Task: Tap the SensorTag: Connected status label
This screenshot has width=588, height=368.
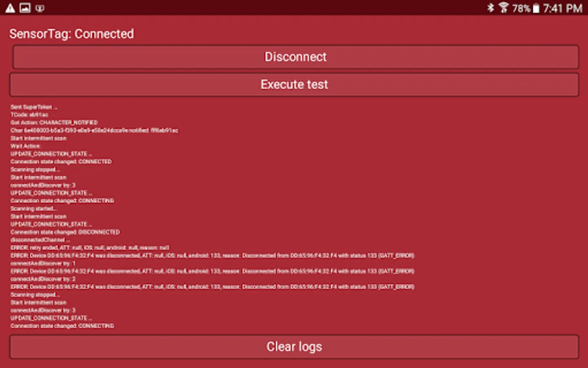Action: click(71, 34)
